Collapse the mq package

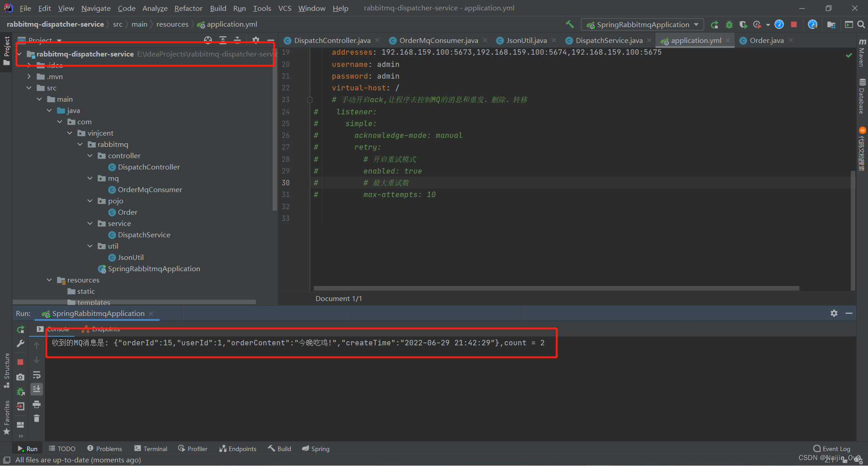[90, 178]
